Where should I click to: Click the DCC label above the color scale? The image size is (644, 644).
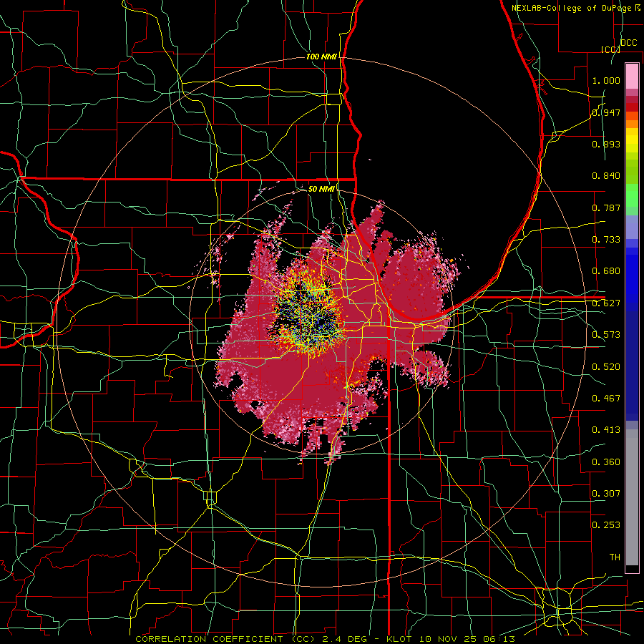[x=628, y=43]
